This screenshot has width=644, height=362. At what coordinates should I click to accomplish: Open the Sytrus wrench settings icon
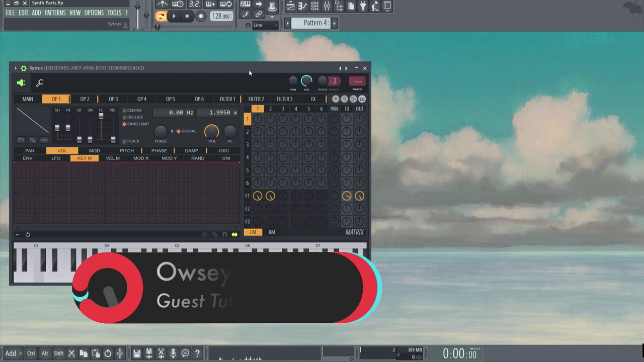[40, 83]
